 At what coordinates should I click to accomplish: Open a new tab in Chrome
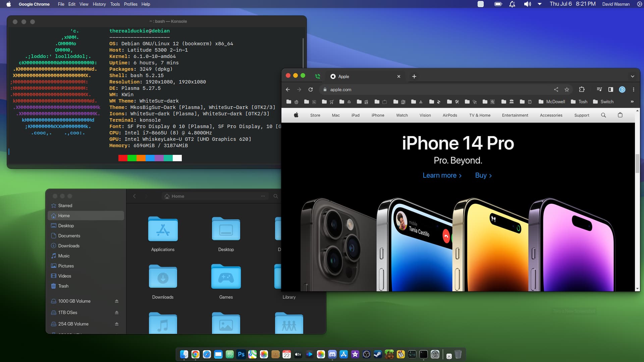[x=414, y=76]
